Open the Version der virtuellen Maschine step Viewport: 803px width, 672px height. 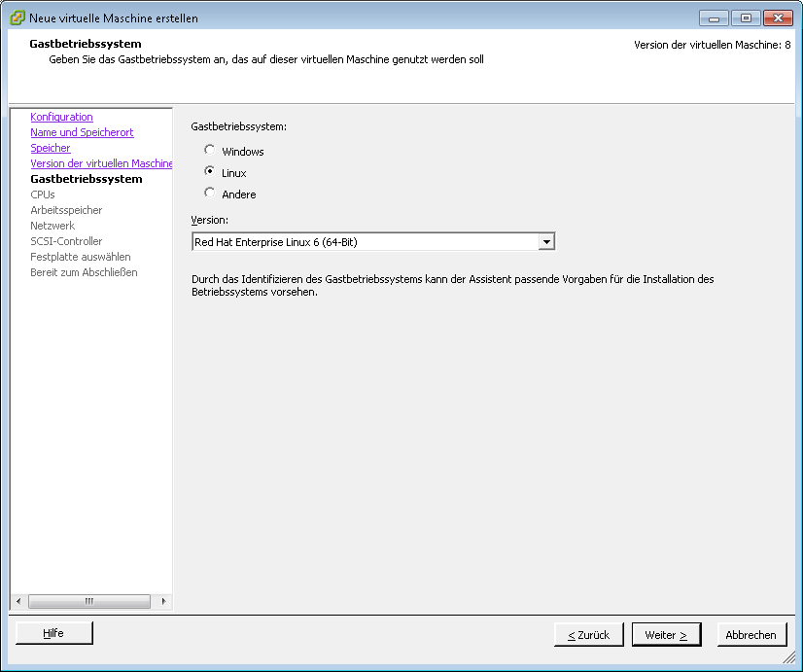pos(101,163)
